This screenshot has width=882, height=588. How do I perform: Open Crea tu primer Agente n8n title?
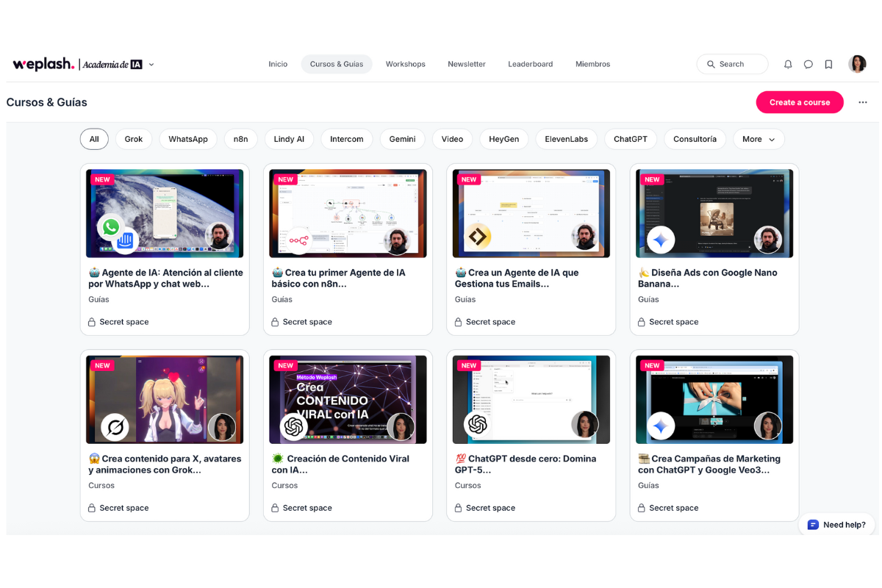click(338, 278)
